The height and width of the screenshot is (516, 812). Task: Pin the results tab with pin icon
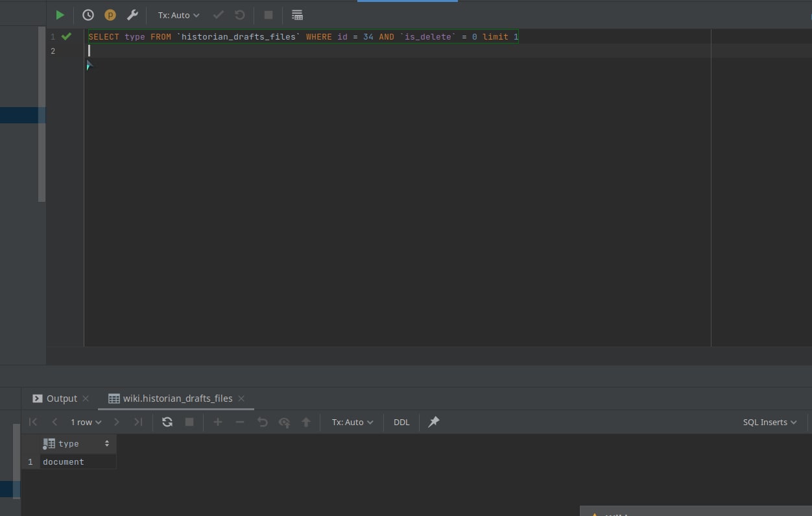434,422
